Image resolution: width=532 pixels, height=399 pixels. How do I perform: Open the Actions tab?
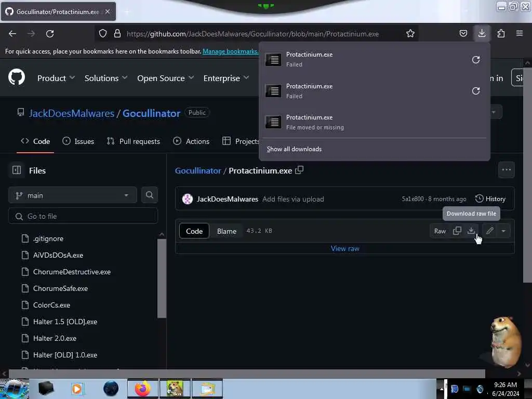[x=191, y=141]
